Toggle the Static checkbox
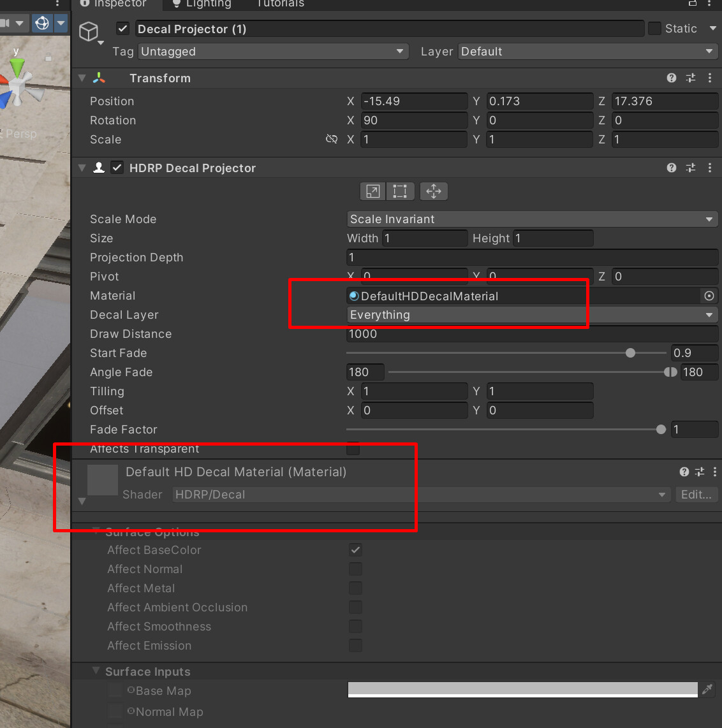This screenshot has width=722, height=728. 654,28
